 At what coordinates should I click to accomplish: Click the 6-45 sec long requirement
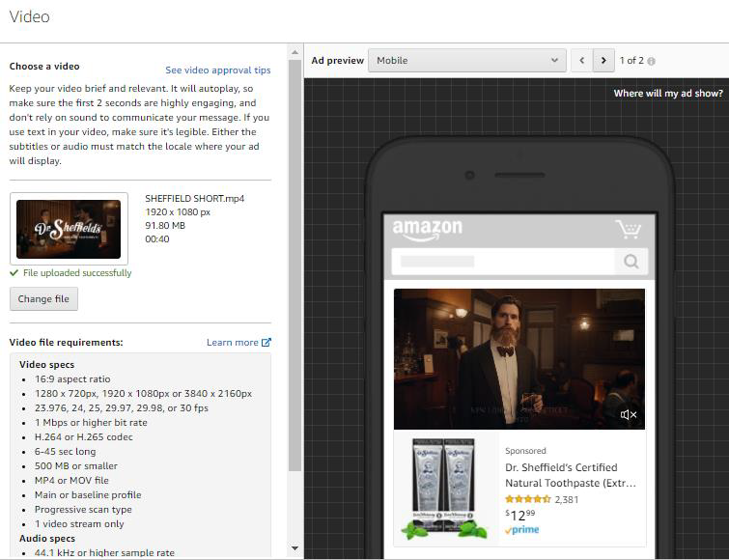click(65, 451)
